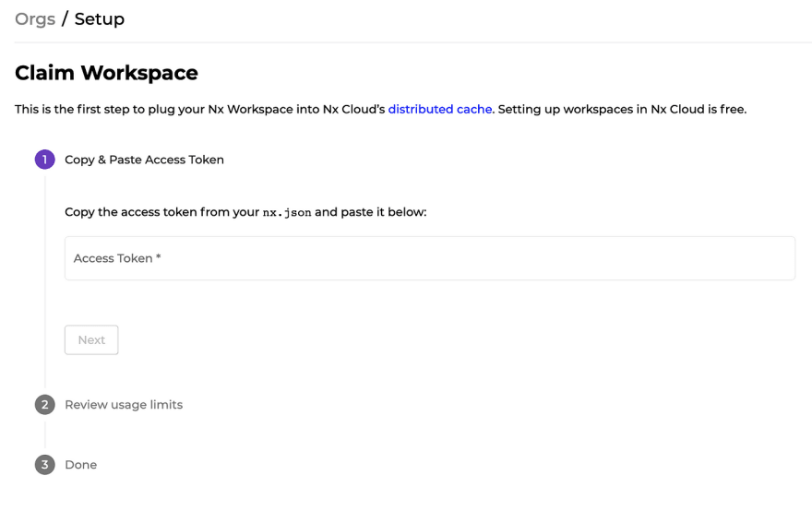Click the Setup breadcrumb text

[100, 19]
